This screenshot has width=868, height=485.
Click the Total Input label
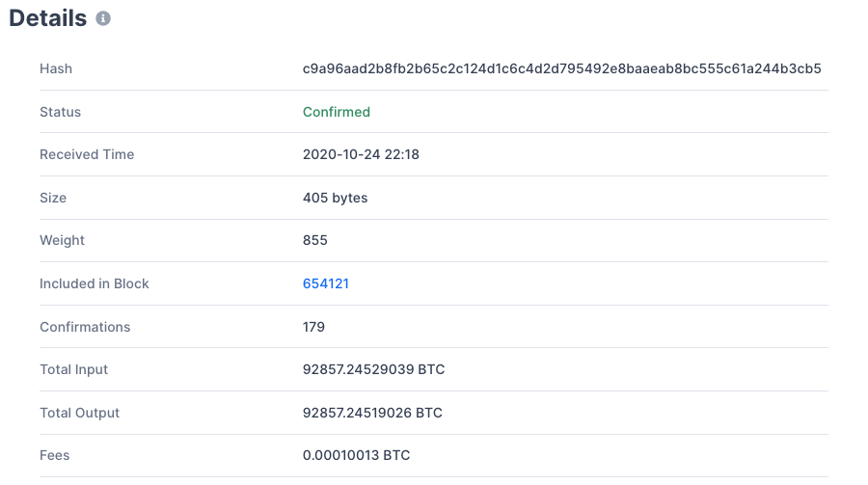[73, 369]
